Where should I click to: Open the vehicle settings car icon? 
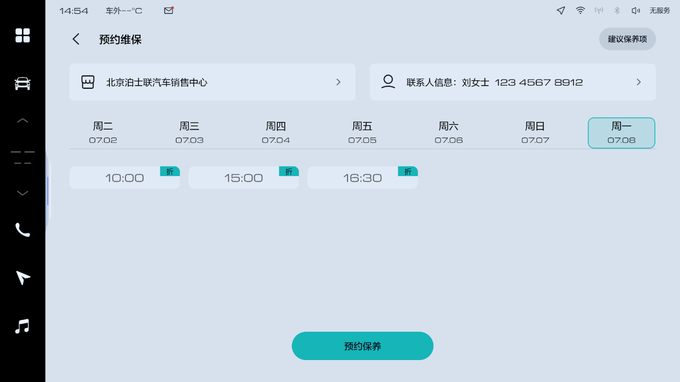pyautogui.click(x=23, y=83)
